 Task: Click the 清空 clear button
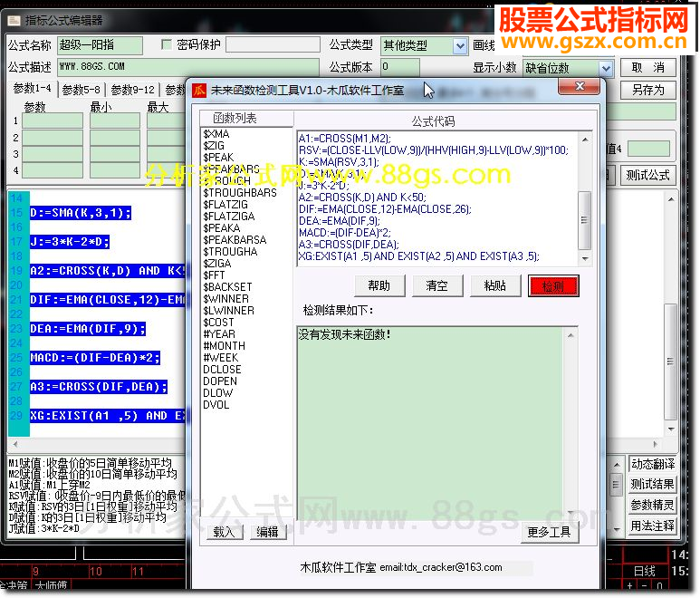[437, 285]
